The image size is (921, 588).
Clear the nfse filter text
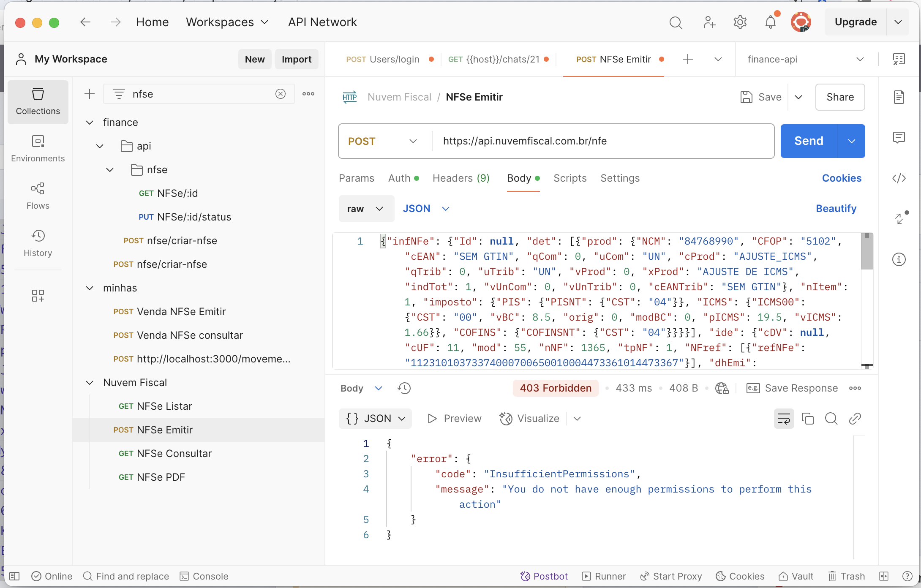point(281,94)
